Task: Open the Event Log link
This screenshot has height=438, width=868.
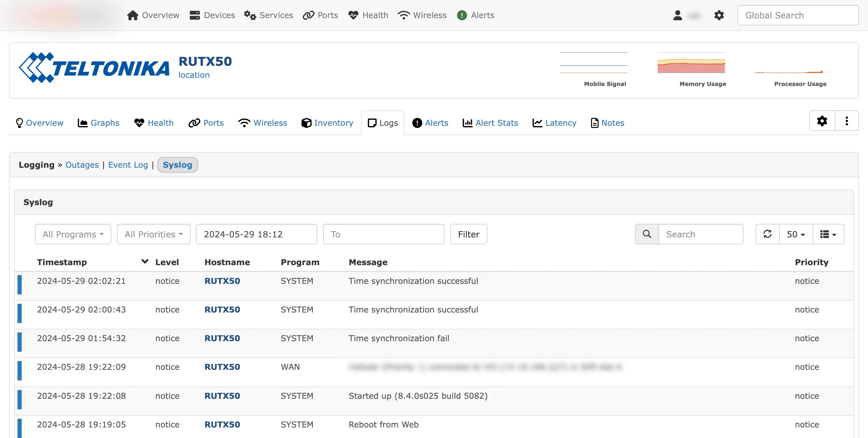Action: point(128,165)
